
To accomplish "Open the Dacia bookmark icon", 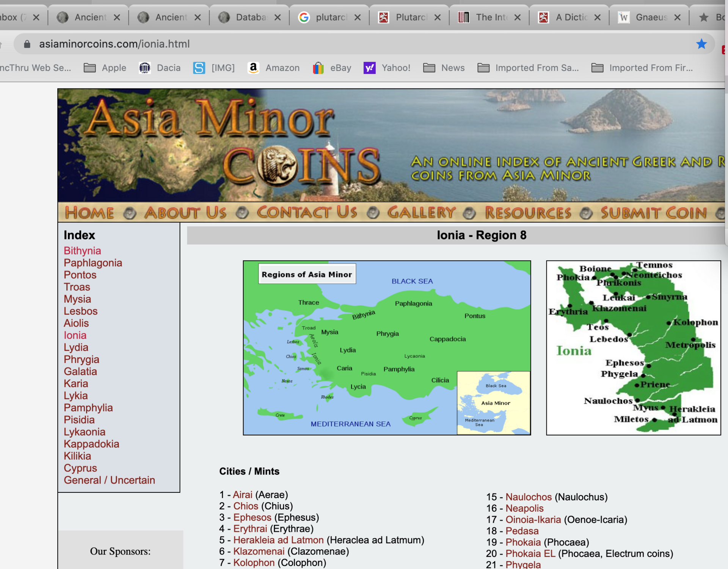I will point(145,68).
